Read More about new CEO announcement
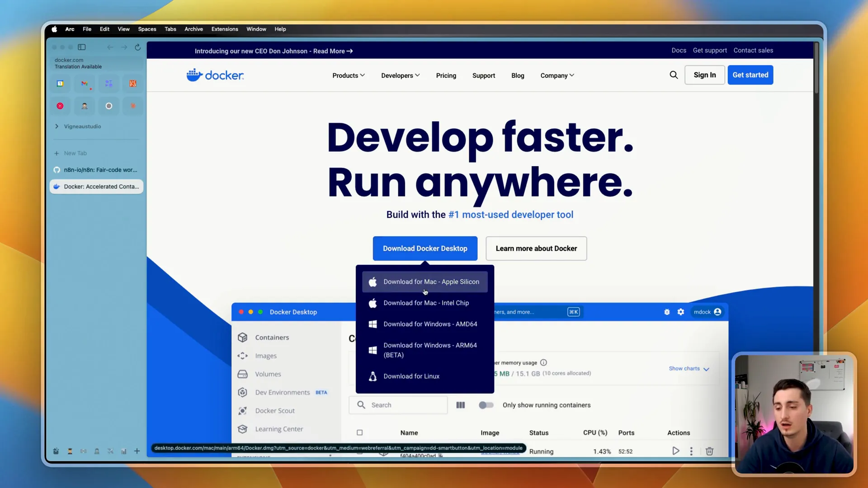This screenshot has width=868, height=488. [x=333, y=51]
